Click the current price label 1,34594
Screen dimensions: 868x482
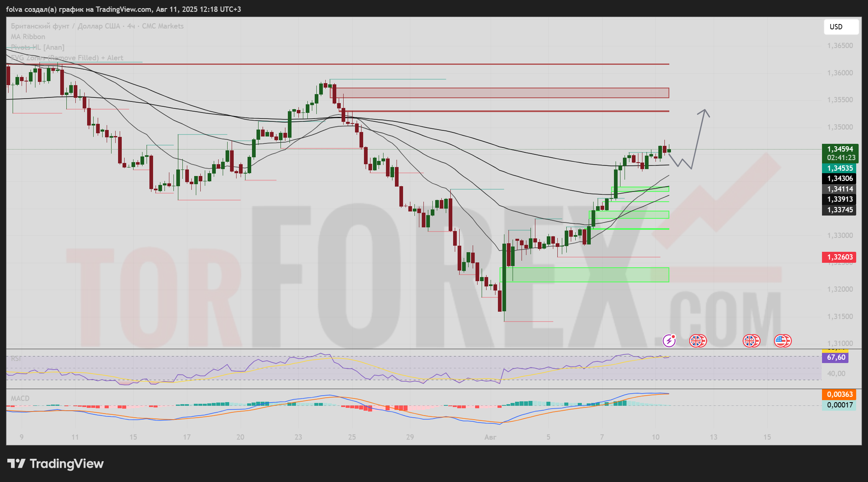click(840, 149)
